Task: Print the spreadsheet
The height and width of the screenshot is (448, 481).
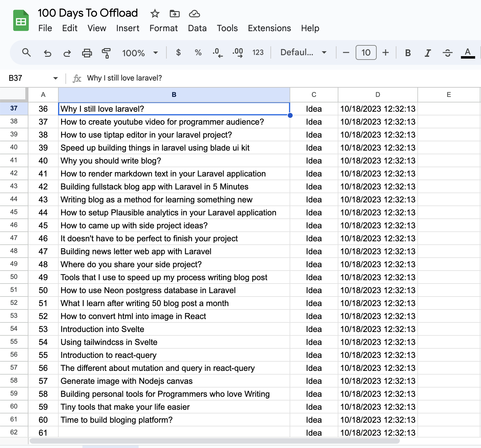Action: click(87, 53)
